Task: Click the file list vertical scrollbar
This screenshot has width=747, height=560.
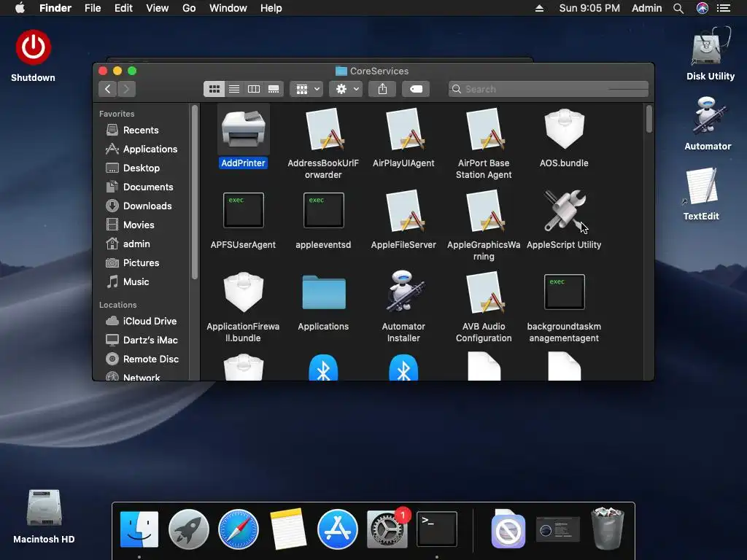Action: 649,119
